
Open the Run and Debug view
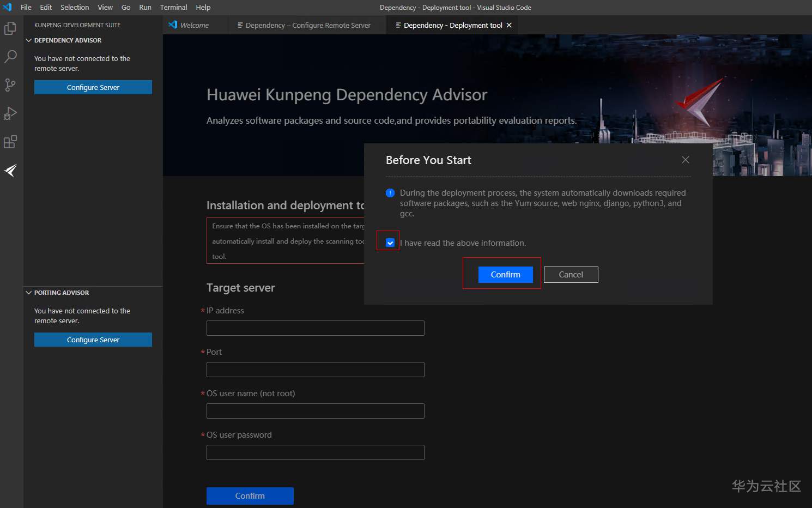click(x=10, y=113)
